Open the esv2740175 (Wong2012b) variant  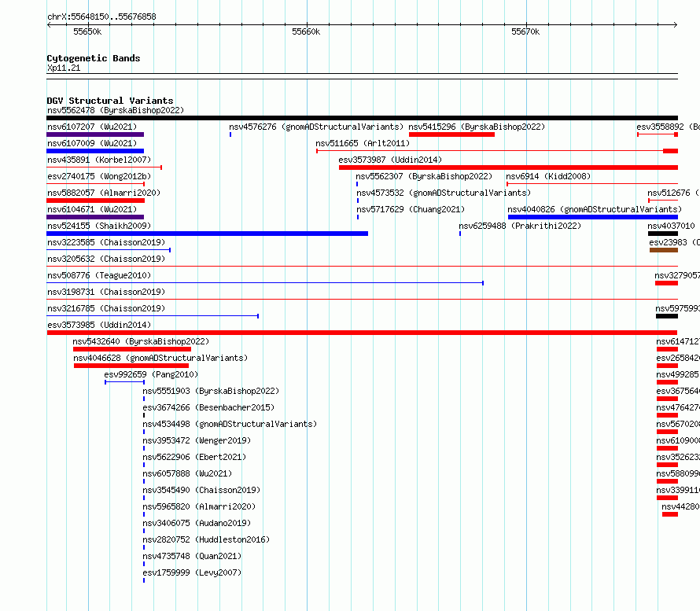point(99,176)
